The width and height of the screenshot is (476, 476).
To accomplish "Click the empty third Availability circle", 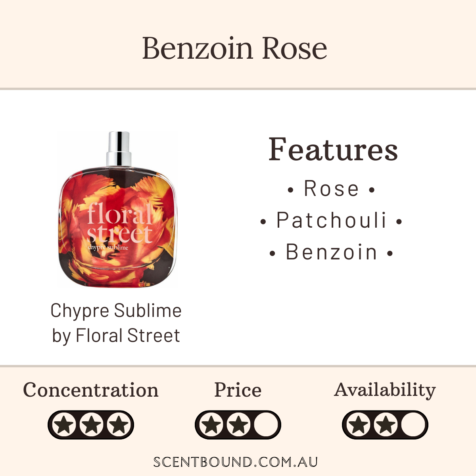I will pyautogui.click(x=413, y=425).
